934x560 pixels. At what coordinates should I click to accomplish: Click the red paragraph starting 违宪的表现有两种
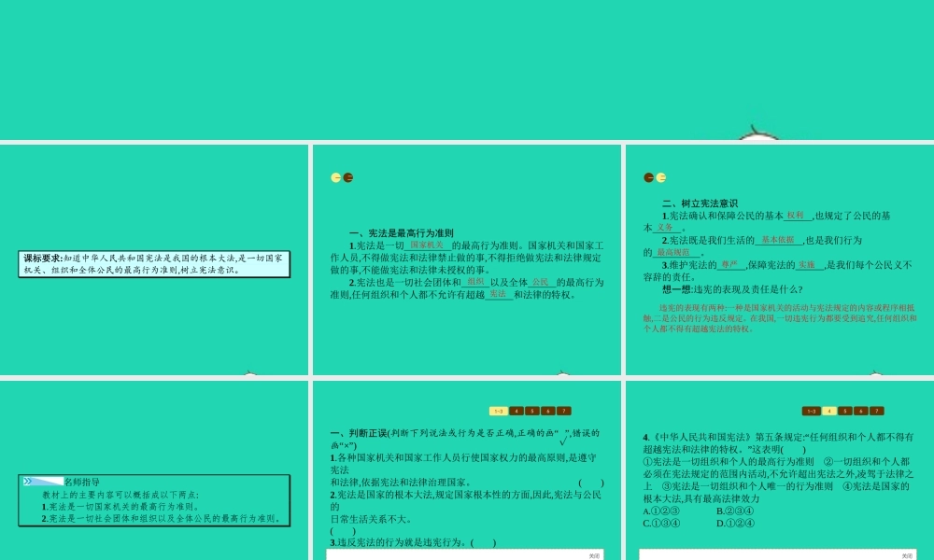pos(780,317)
